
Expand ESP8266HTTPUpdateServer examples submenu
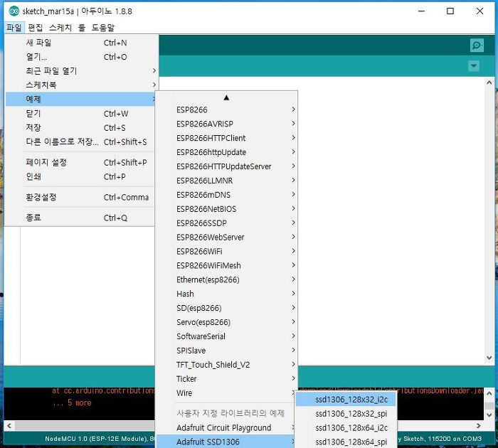tap(226, 166)
